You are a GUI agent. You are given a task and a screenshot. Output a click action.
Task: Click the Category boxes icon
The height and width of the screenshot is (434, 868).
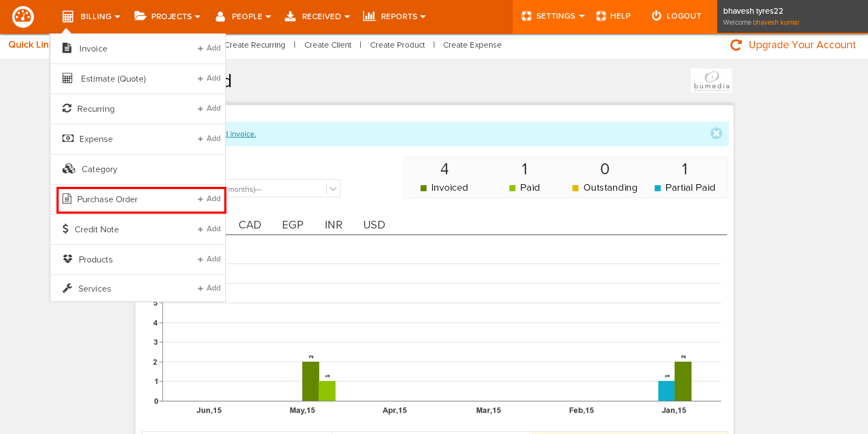[x=69, y=169]
